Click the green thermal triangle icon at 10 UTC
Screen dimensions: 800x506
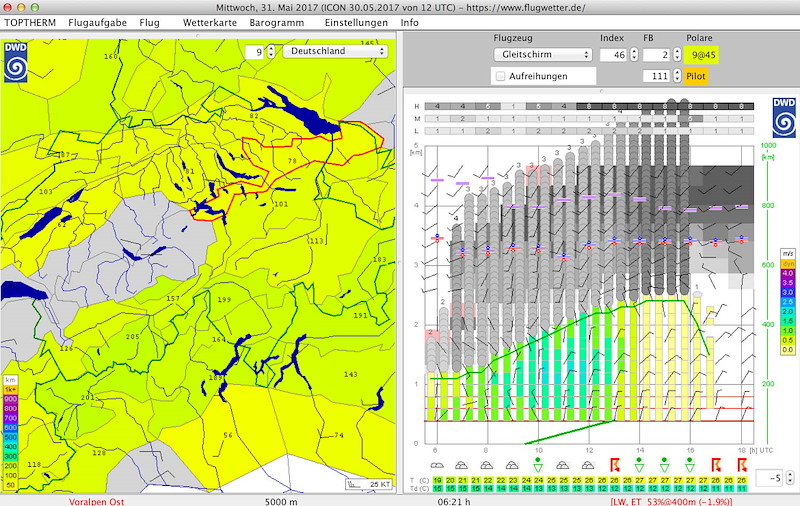point(537,465)
